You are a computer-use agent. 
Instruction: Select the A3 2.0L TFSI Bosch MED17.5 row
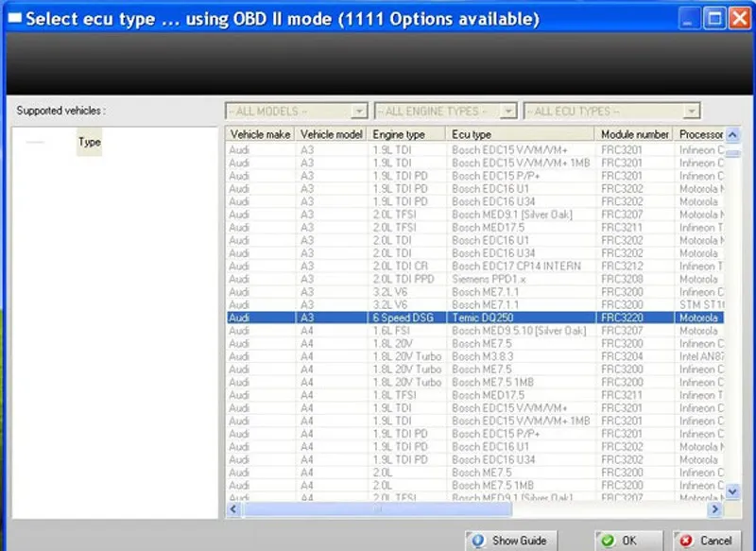[475, 228]
